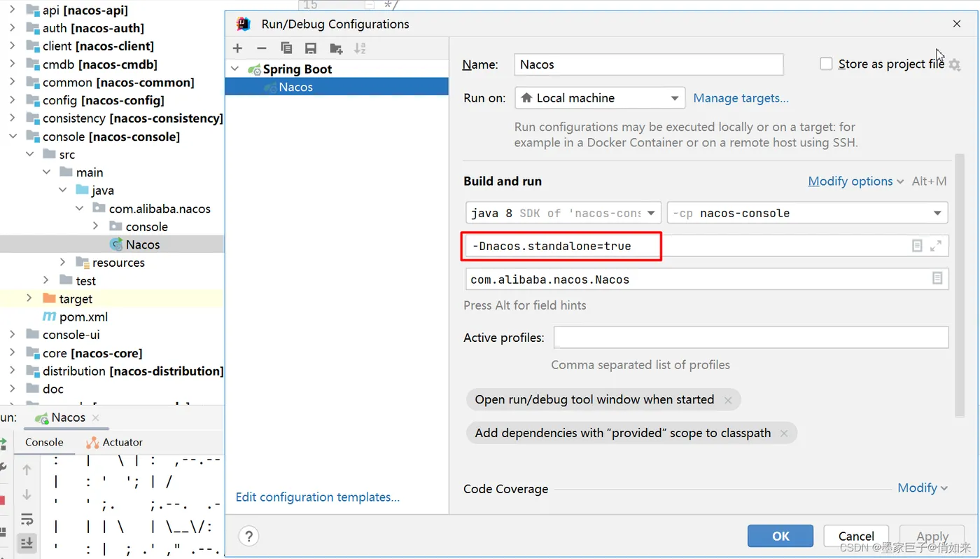980x559 pixels.
Task: Switch to the Actuator tab
Action: click(115, 442)
